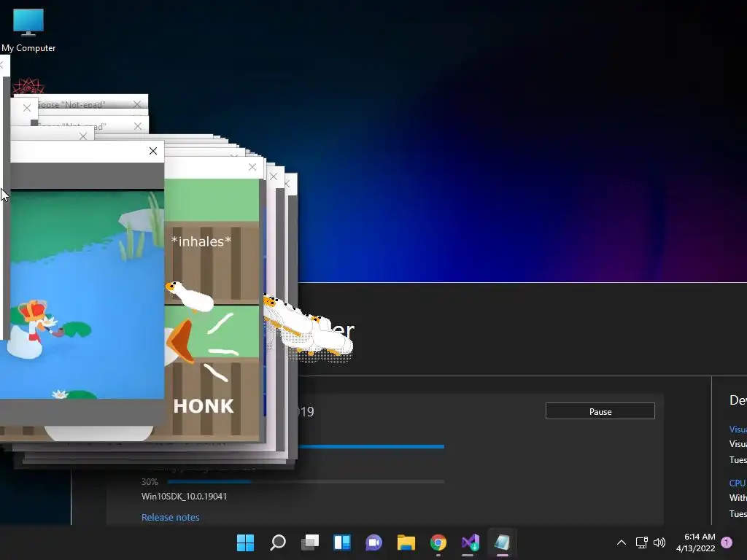Open the Windows Start menu
This screenshot has width=747, height=560.
[x=245, y=542]
